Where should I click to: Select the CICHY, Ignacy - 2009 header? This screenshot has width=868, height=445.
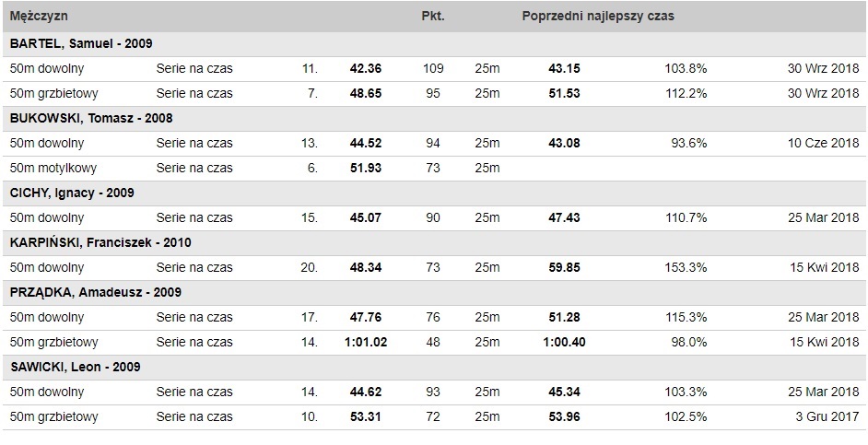coord(72,193)
